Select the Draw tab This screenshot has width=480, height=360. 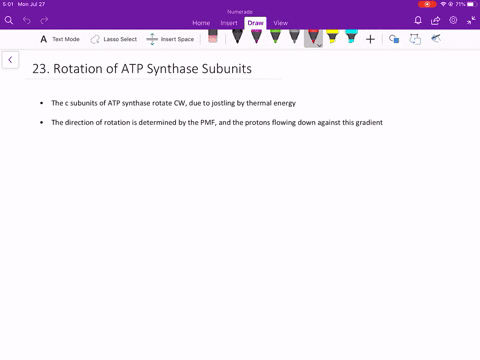[255, 23]
